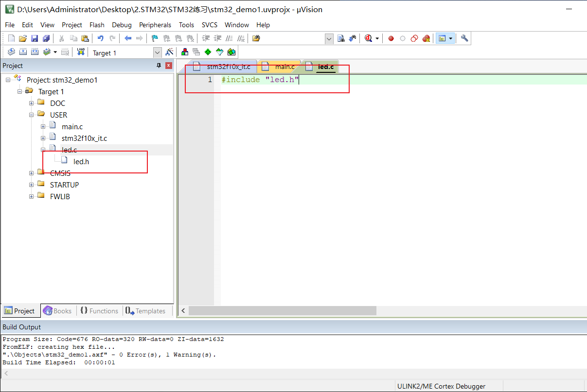Image resolution: width=587 pixels, height=392 pixels.
Task: Click the Select Software Packs icon
Action: coord(220,52)
